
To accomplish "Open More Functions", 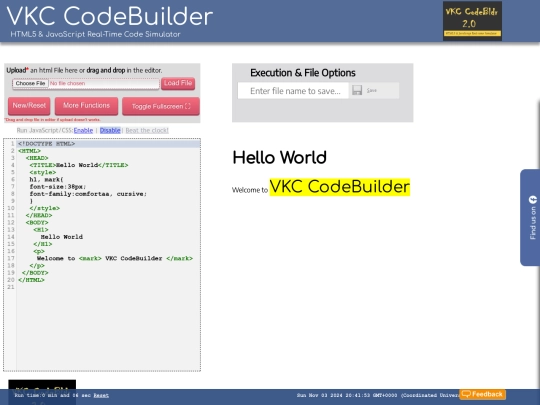I will point(86,106).
